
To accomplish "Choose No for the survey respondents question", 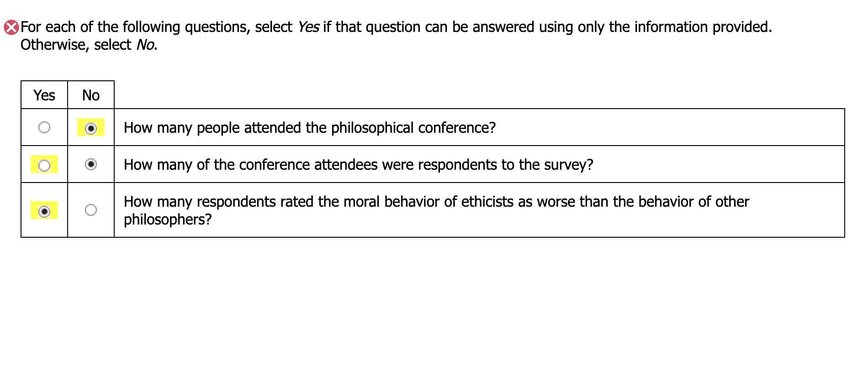I will click(x=91, y=164).
